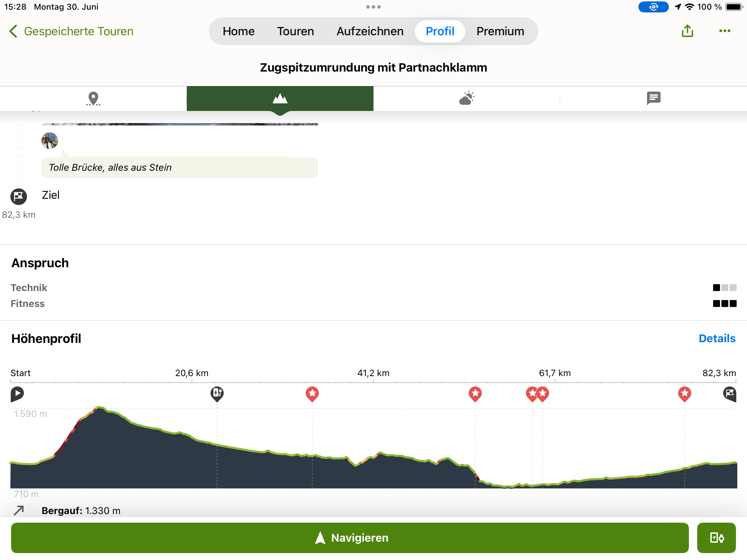Tap the start play marker on profile
The height and width of the screenshot is (560, 747).
tap(17, 394)
